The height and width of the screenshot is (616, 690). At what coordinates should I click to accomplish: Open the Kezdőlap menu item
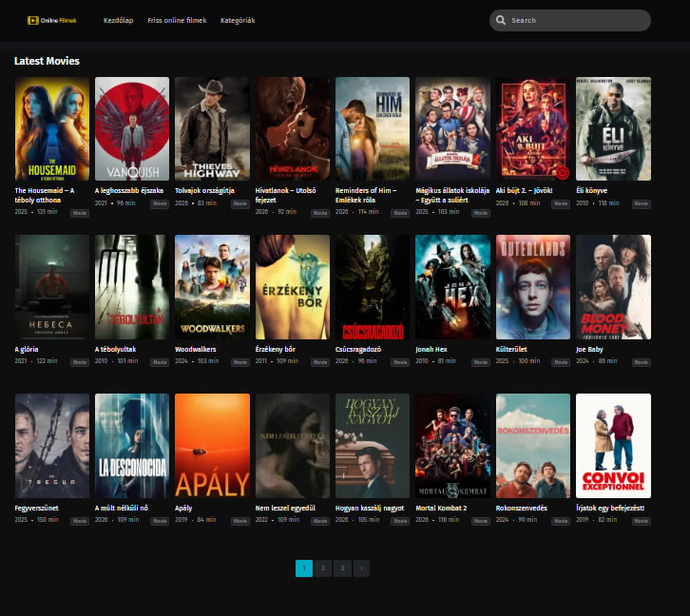[119, 20]
